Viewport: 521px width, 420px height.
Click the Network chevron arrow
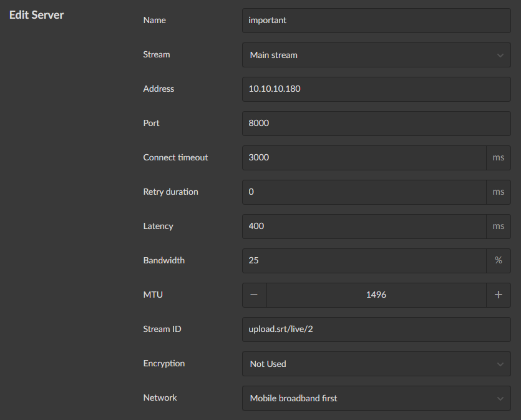[500, 398]
